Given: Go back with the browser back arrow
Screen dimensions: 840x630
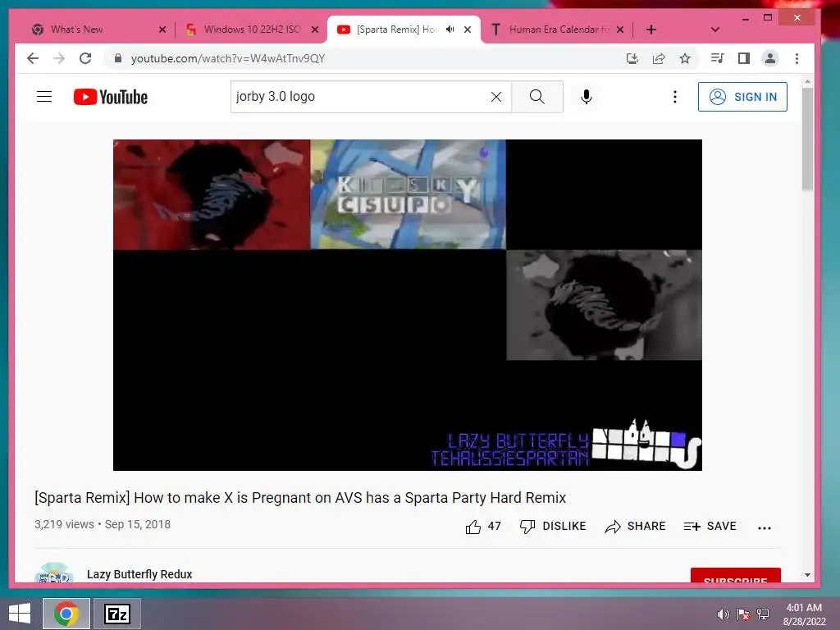Looking at the screenshot, I should [33, 58].
